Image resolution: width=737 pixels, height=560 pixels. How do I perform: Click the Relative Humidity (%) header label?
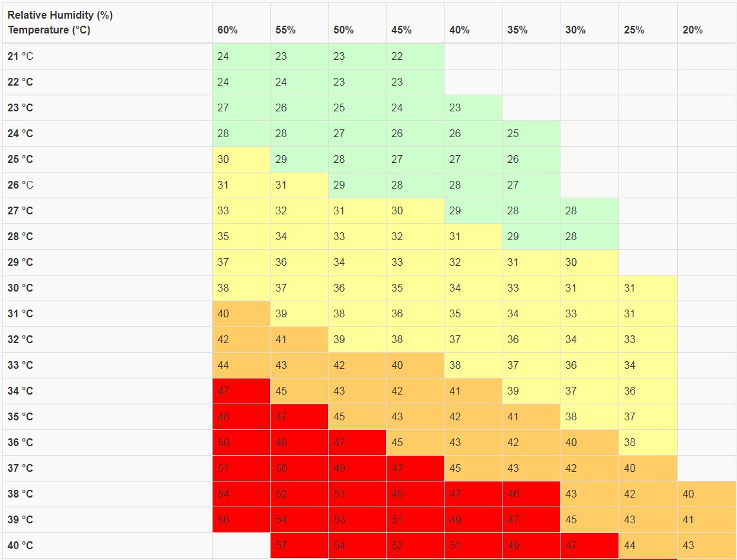(60, 15)
